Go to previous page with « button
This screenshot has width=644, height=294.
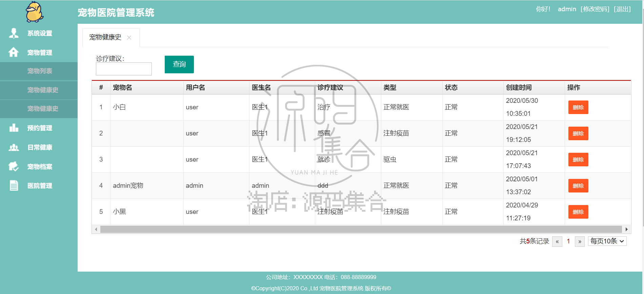click(557, 241)
